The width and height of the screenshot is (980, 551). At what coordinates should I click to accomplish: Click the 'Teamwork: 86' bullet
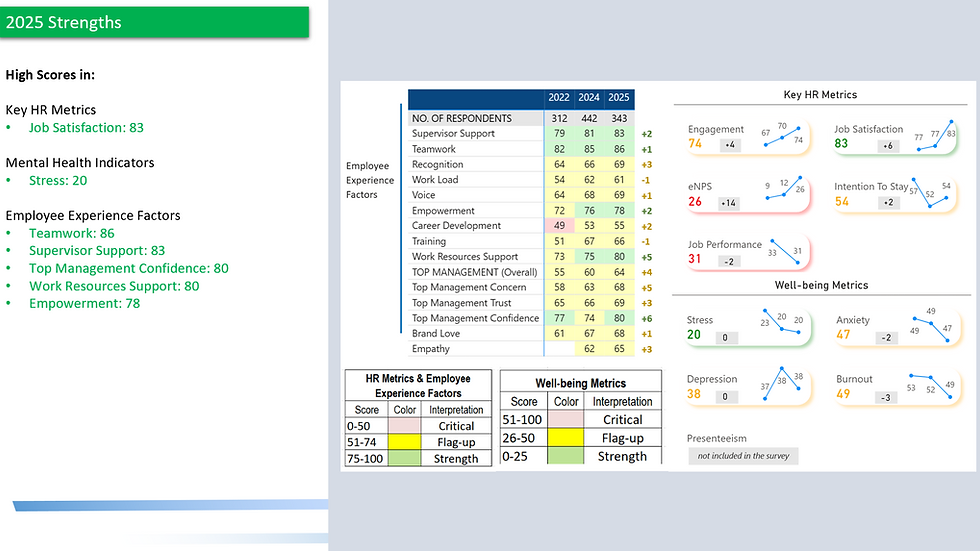pyautogui.click(x=72, y=233)
